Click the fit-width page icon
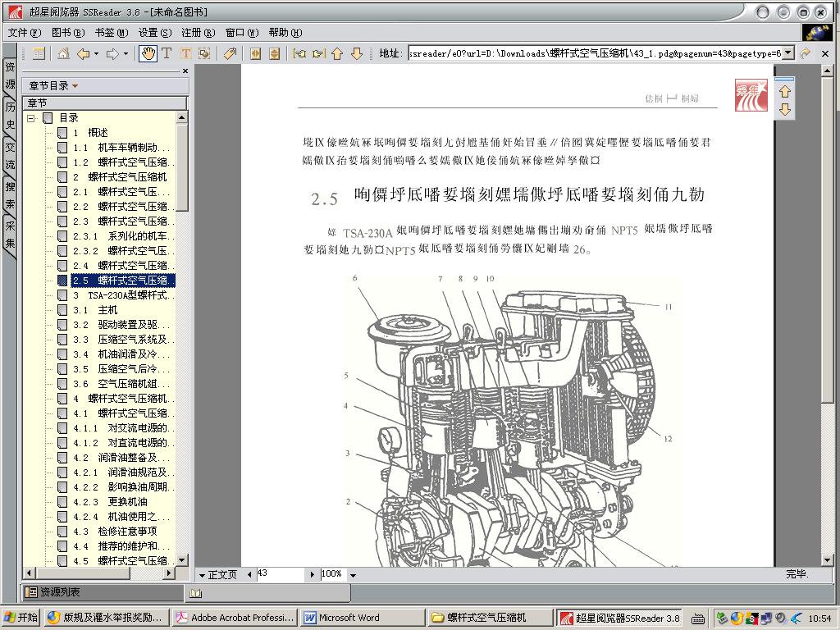 (256, 53)
